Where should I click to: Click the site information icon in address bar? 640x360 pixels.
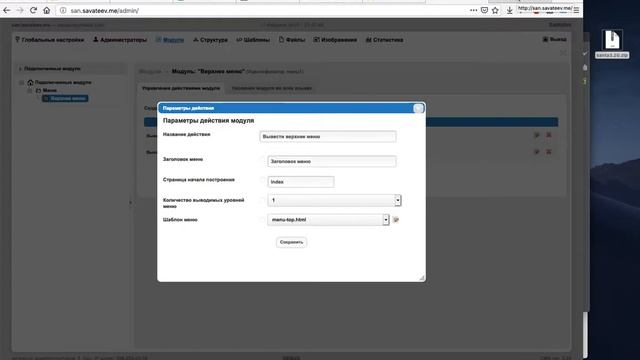pyautogui.click(x=63, y=10)
